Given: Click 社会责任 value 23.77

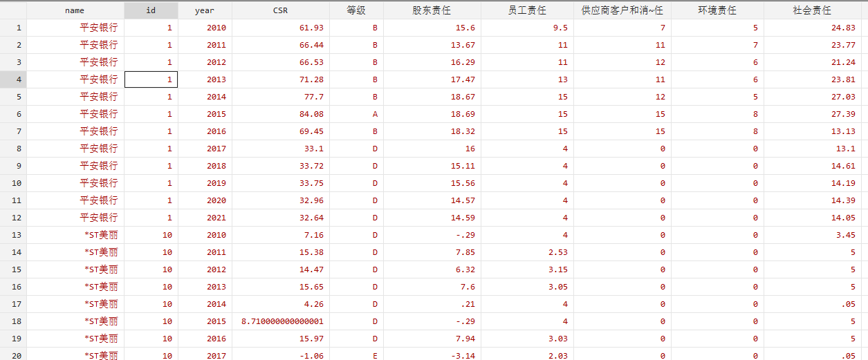Looking at the screenshot, I should coord(843,45).
